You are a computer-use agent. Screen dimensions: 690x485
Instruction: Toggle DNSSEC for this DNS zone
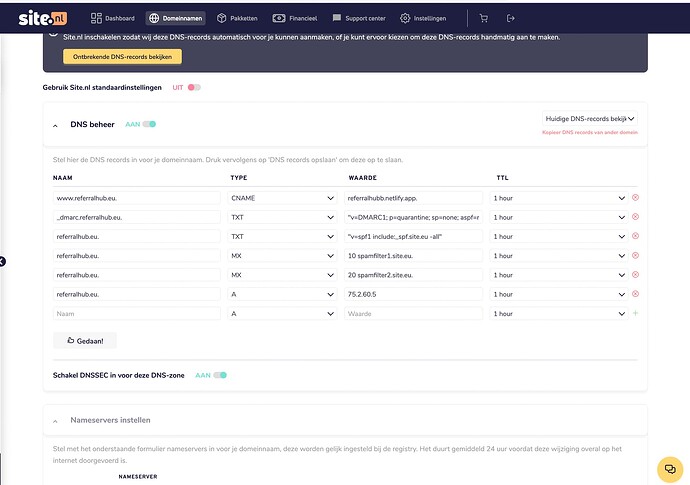220,375
